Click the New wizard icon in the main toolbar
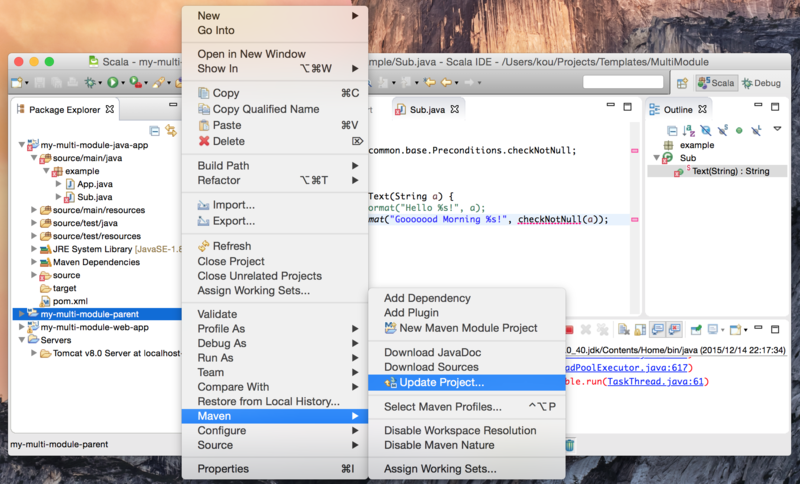The image size is (800, 484). (x=17, y=82)
